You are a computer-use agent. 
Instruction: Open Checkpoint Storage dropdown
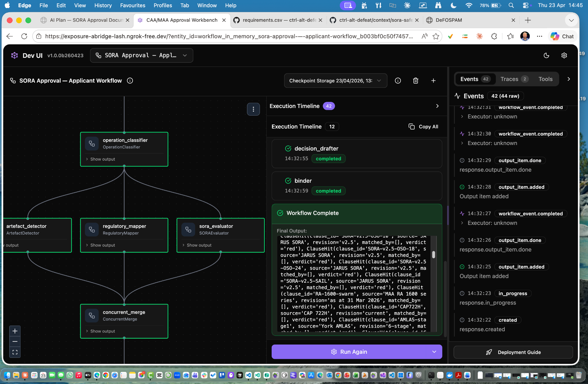coord(335,80)
